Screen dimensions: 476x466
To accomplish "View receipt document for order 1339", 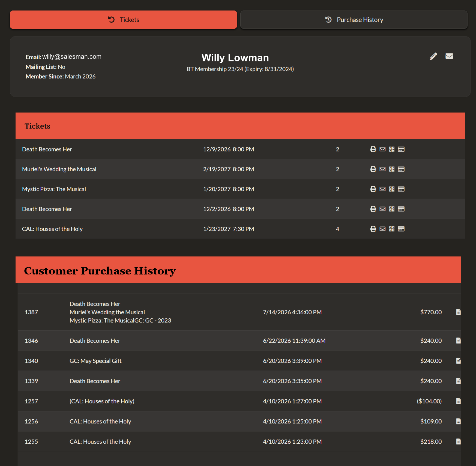I will tap(458, 381).
